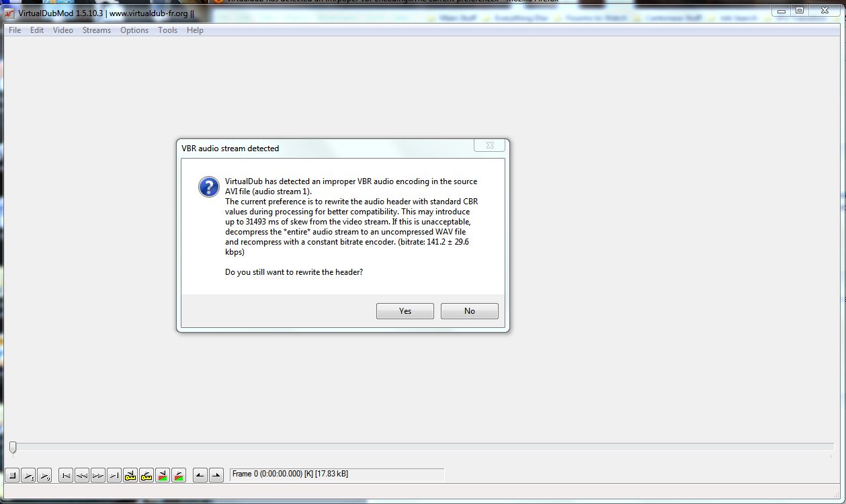Click 'Do you still want to rewrite the header?' text

point(294,272)
